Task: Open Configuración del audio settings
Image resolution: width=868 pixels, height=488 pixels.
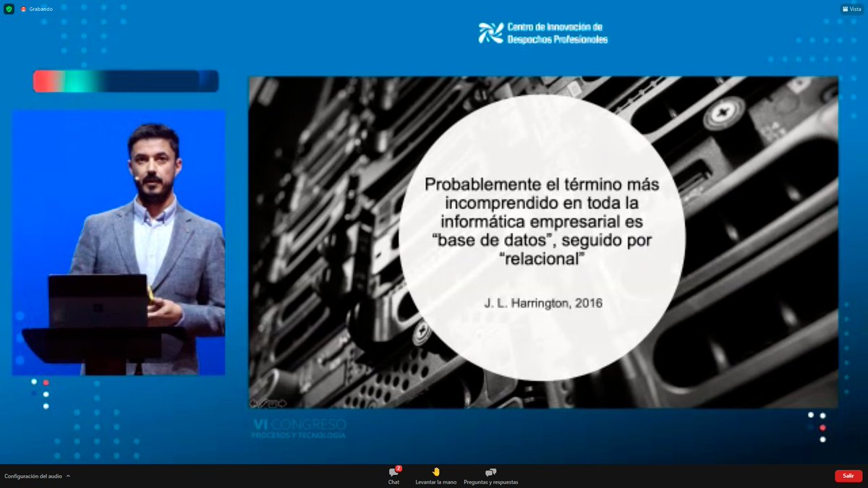Action: pos(33,476)
